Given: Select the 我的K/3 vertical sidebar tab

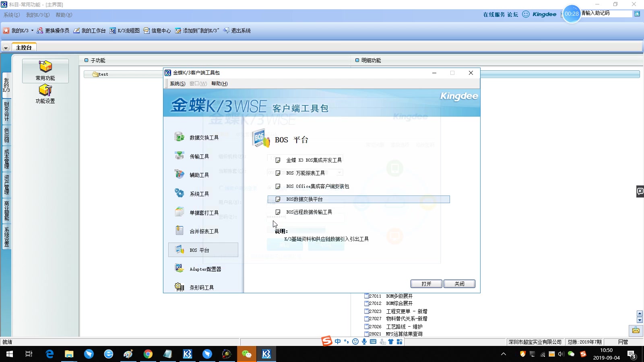Looking at the screenshot, I should (x=6, y=85).
